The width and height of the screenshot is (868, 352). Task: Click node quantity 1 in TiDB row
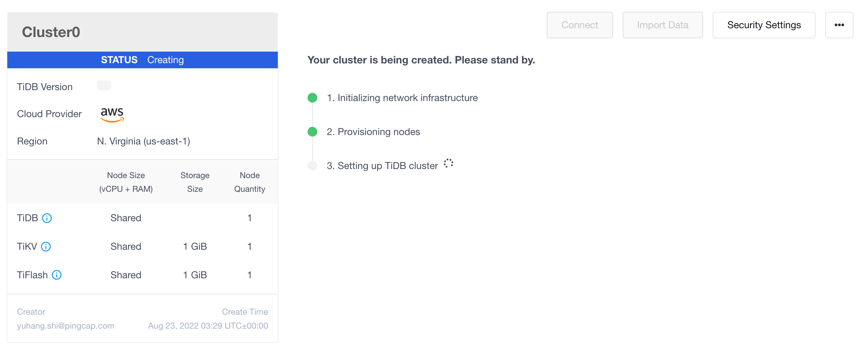click(249, 218)
